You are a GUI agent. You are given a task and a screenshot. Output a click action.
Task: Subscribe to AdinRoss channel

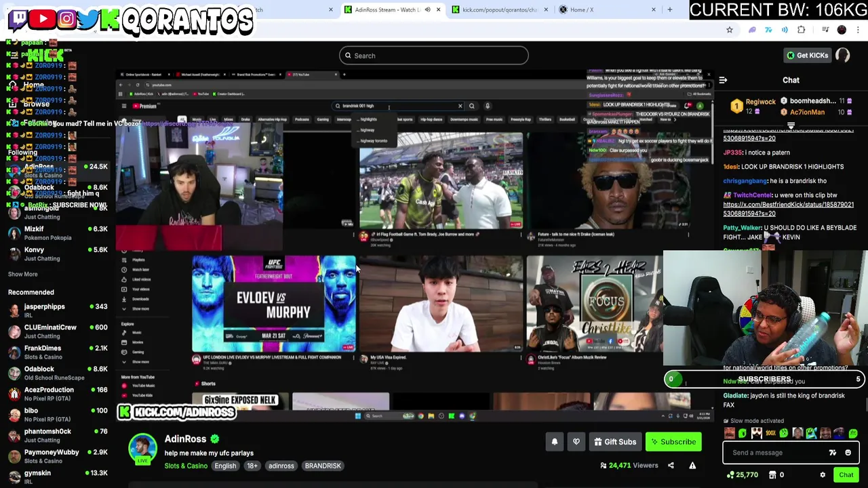[673, 442]
